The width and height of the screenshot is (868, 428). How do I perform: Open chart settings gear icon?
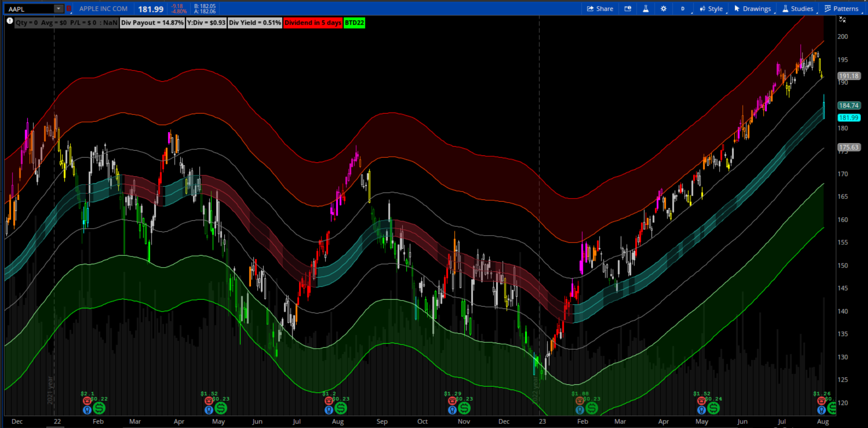(x=664, y=9)
